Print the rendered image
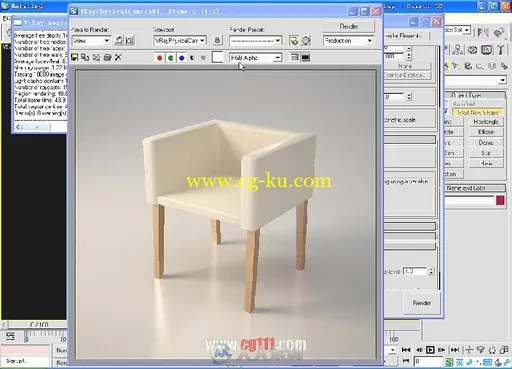 pos(107,57)
